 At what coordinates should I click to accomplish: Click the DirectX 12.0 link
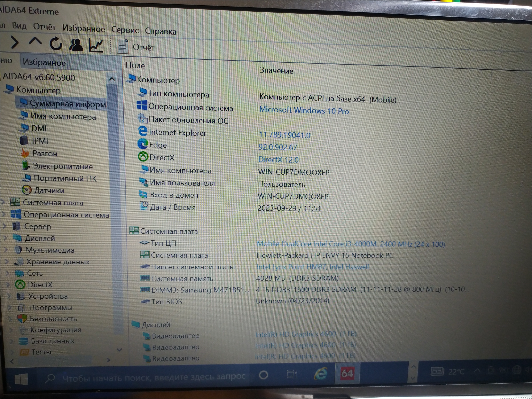[278, 159]
